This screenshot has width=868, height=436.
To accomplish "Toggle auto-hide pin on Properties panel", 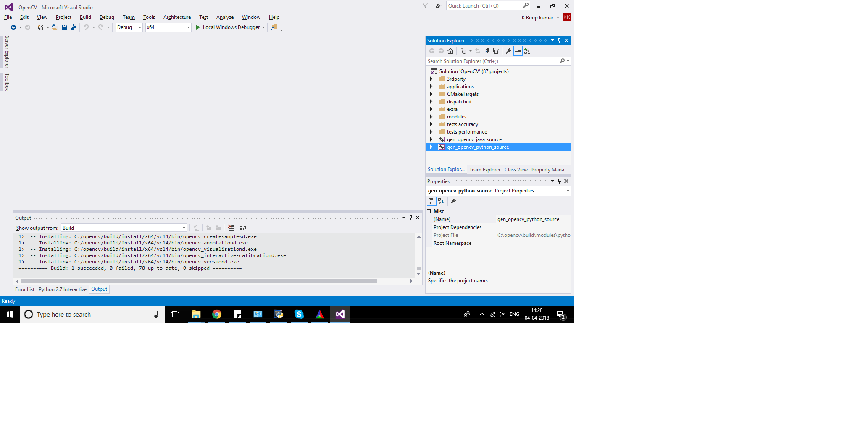I will click(x=559, y=181).
